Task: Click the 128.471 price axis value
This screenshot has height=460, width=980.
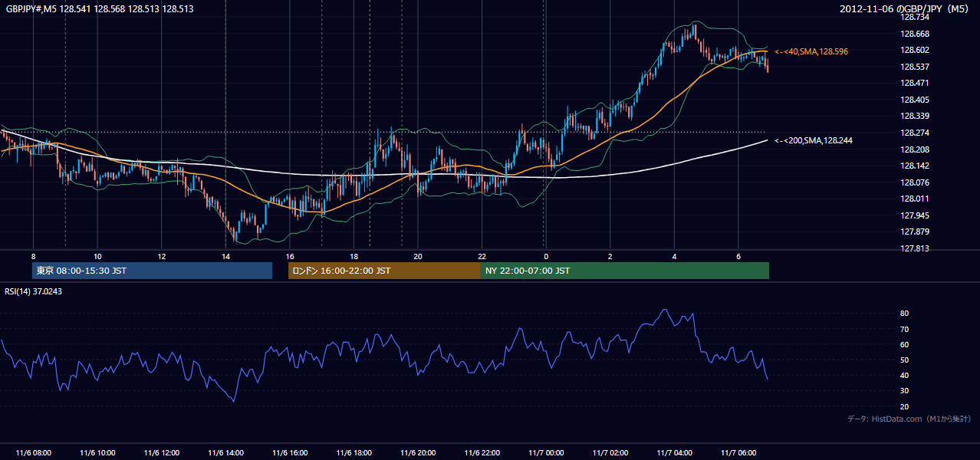Action: pyautogui.click(x=914, y=83)
